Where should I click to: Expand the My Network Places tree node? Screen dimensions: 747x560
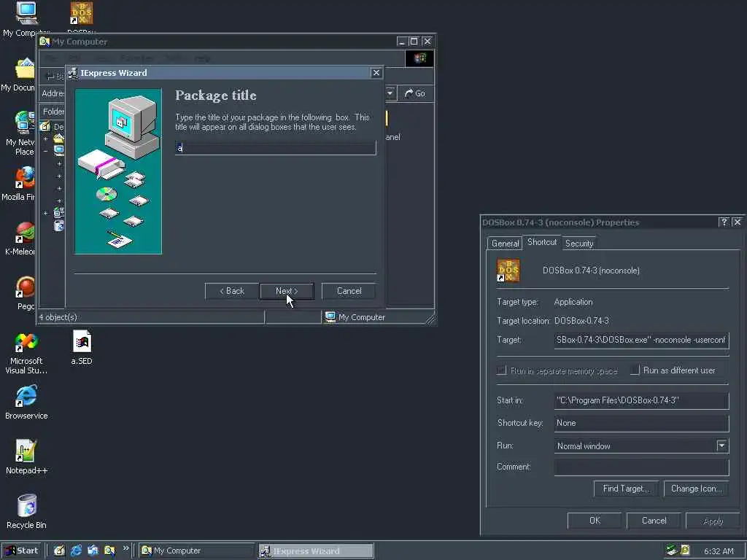pyautogui.click(x=46, y=213)
